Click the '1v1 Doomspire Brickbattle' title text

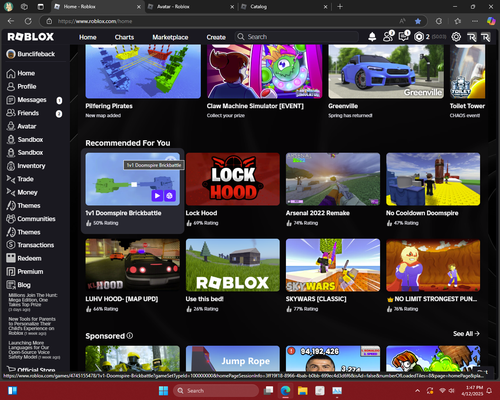123,213
